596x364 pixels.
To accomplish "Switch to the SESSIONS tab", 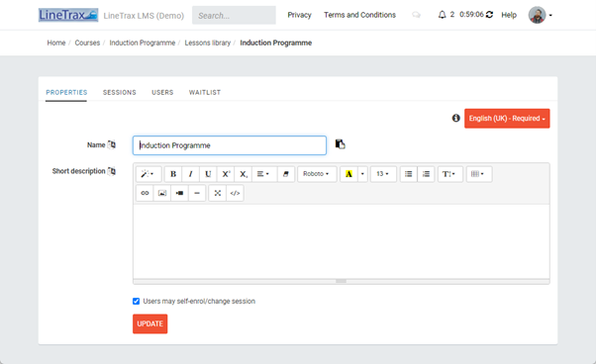I will (120, 92).
